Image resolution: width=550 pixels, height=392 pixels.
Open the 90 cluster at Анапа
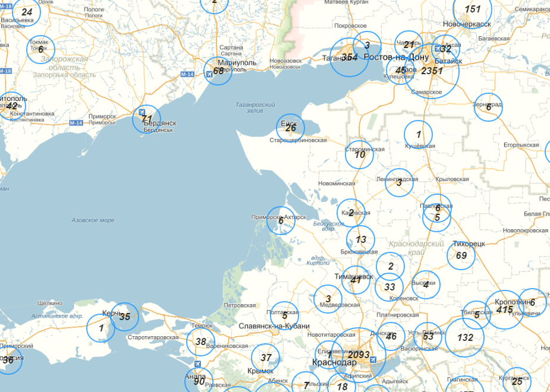[x=199, y=381]
